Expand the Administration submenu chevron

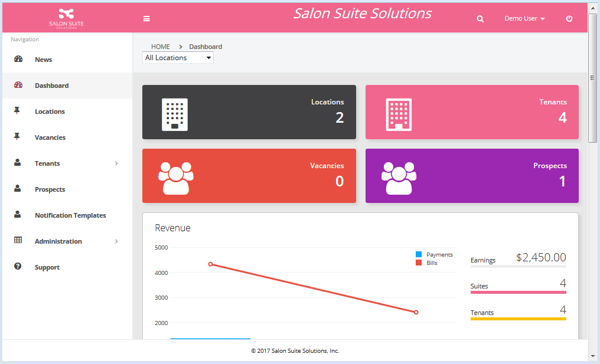click(116, 241)
